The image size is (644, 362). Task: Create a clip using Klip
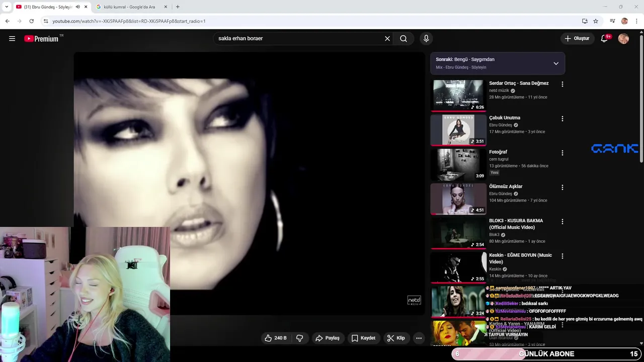click(396, 338)
